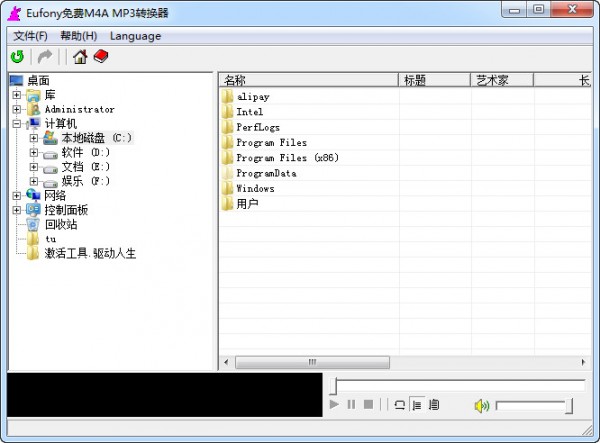Click the horizontal scrollbar thumb
The height and width of the screenshot is (443, 600).
pyautogui.click(x=313, y=362)
